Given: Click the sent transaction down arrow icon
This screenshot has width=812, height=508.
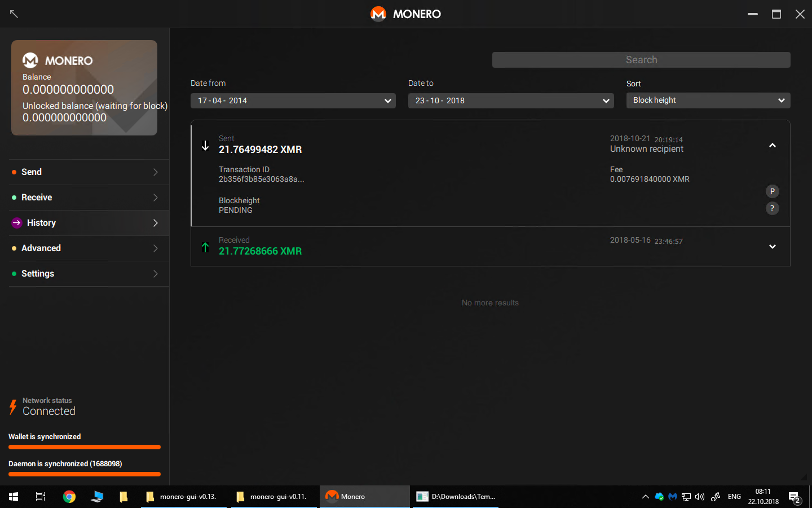Looking at the screenshot, I should [x=205, y=146].
